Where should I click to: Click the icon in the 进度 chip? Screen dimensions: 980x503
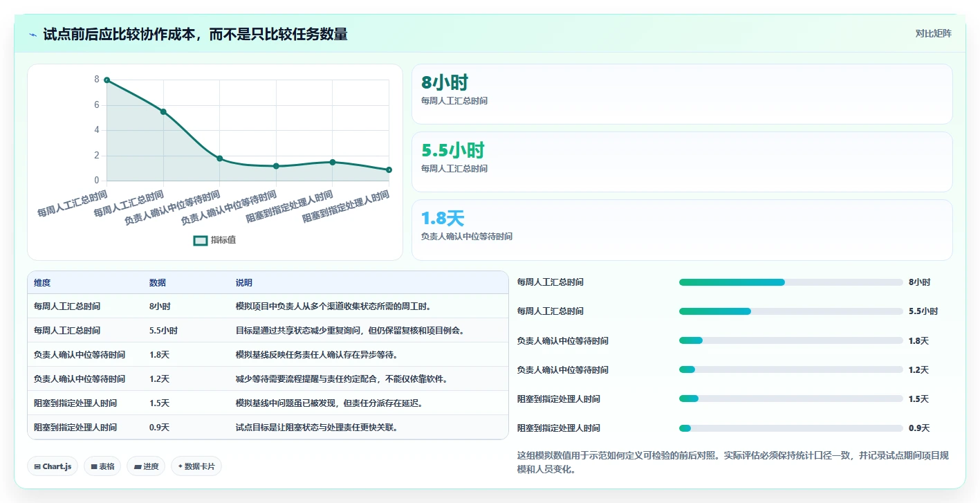138,467
